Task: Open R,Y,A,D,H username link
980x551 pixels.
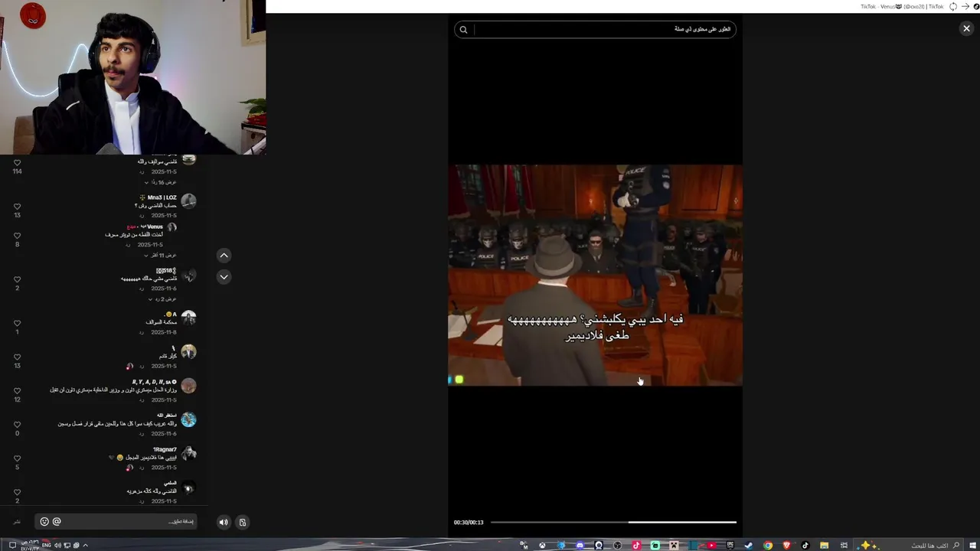Action: point(155,381)
